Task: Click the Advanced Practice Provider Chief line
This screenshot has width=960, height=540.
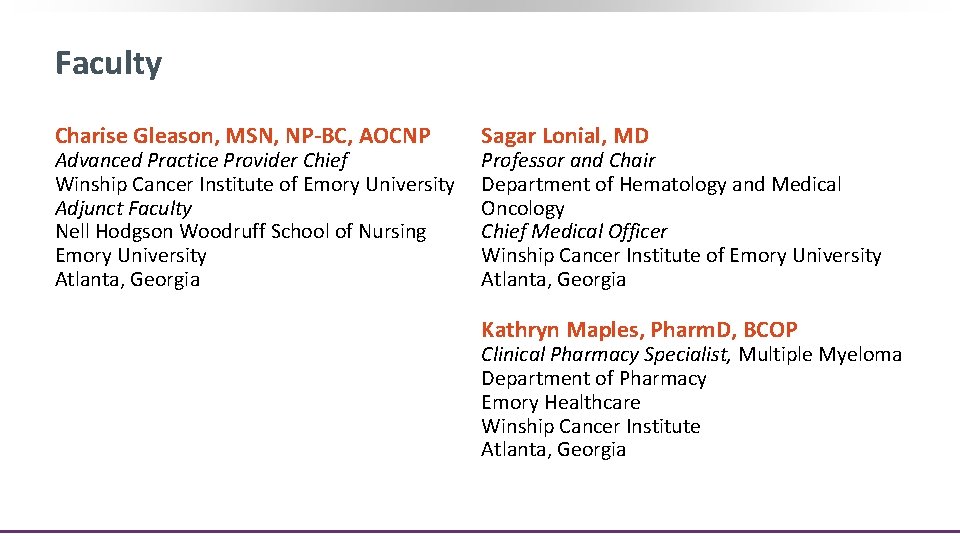Action: [x=201, y=160]
